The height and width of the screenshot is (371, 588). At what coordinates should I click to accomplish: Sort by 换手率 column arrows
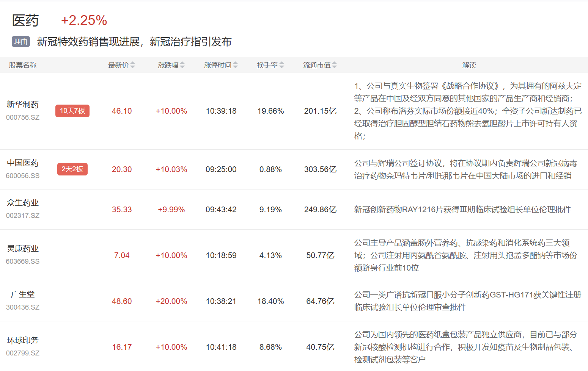281,65
